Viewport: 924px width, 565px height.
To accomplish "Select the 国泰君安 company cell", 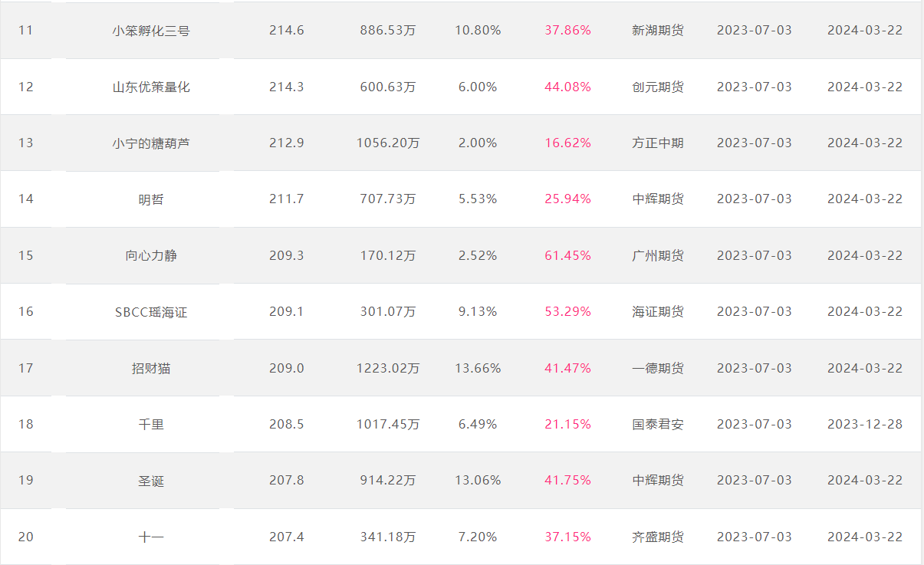I will coord(658,424).
